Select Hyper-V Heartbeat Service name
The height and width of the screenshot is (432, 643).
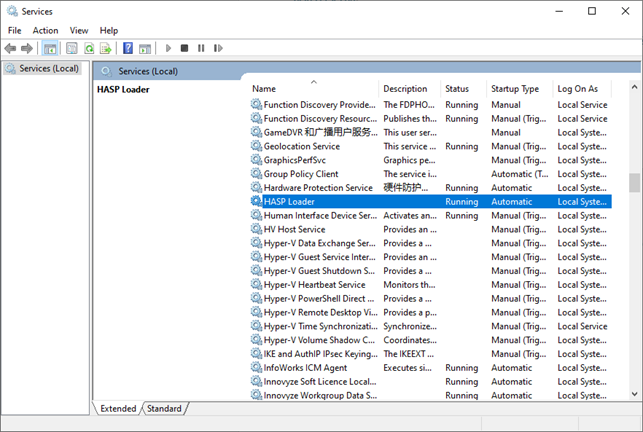(x=315, y=285)
